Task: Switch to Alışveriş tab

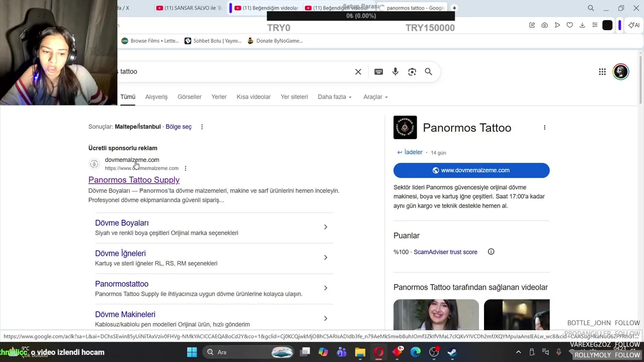Action: [x=156, y=97]
